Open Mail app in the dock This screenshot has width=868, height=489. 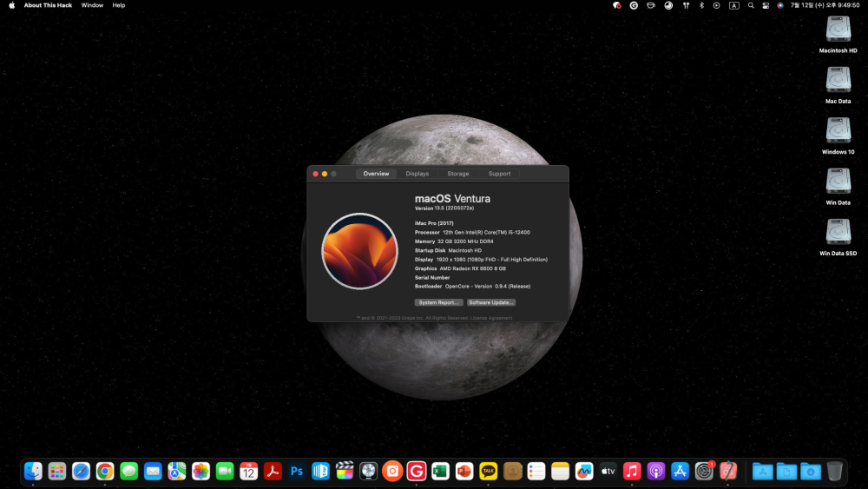[153, 472]
